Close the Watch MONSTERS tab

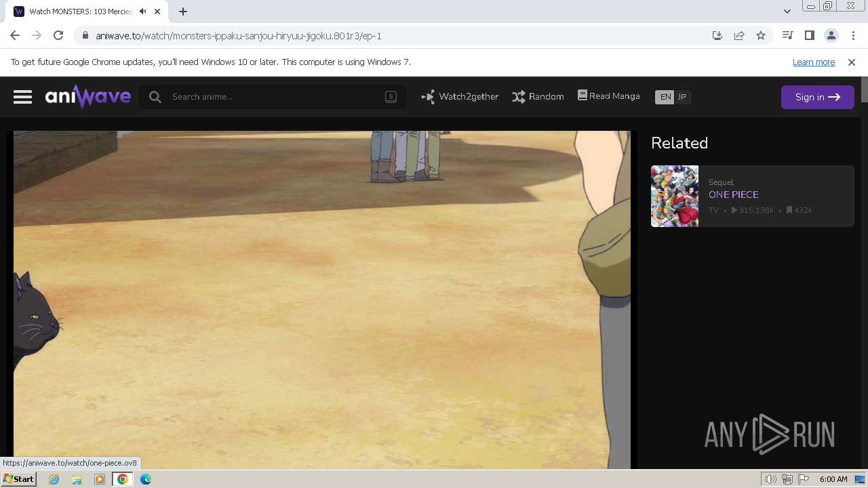(157, 12)
